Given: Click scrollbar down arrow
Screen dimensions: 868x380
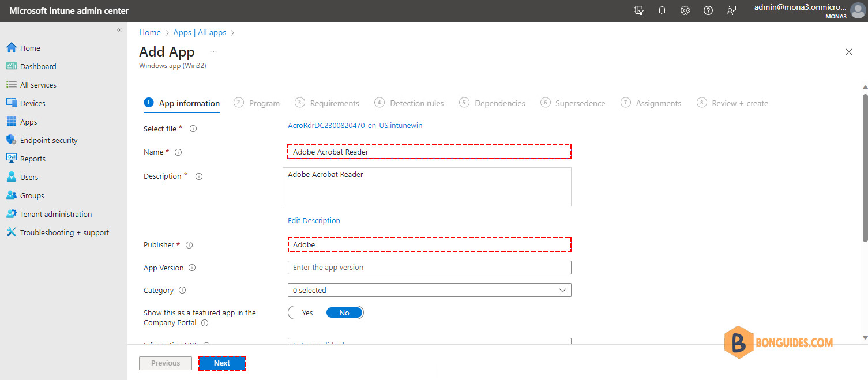Looking at the screenshot, I should click(865, 337).
